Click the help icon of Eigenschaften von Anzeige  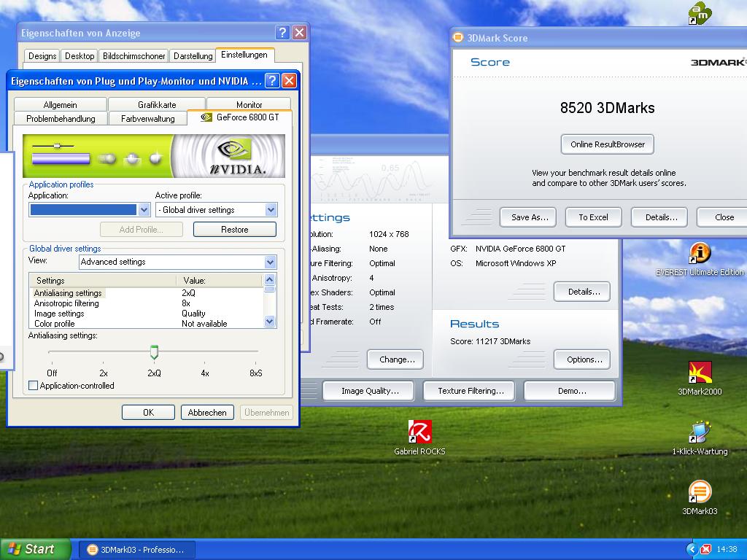[x=282, y=32]
